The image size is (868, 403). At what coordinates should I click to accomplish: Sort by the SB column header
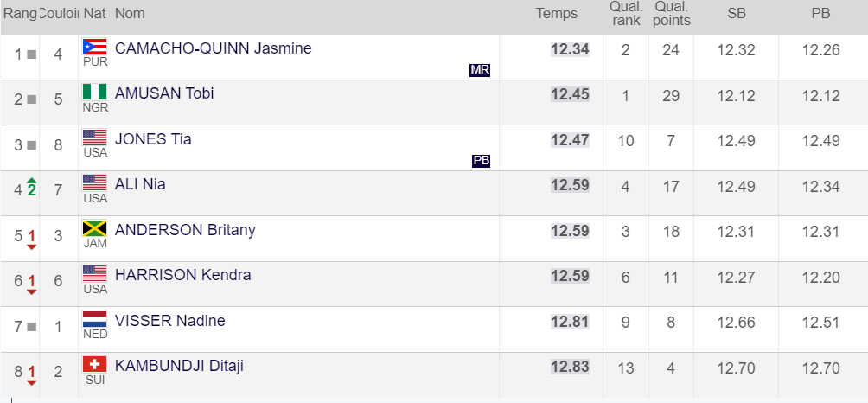[x=736, y=13]
